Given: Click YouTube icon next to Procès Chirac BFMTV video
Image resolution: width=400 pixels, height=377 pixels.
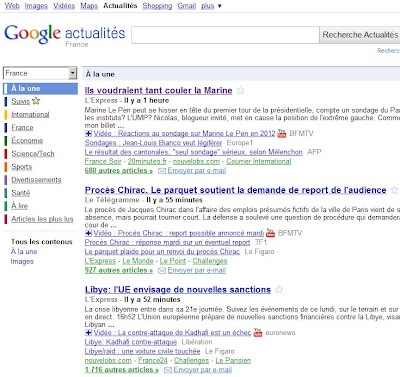Looking at the screenshot, I should pos(270,233).
